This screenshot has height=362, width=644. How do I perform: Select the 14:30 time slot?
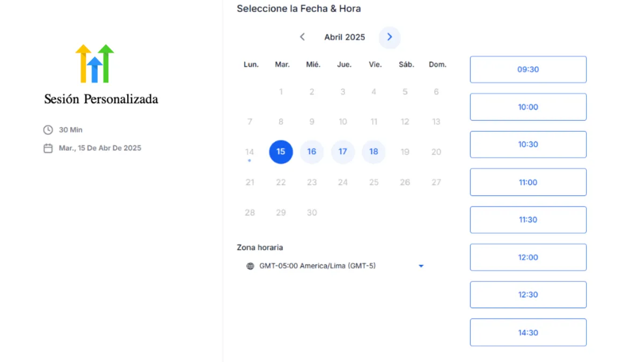click(528, 332)
